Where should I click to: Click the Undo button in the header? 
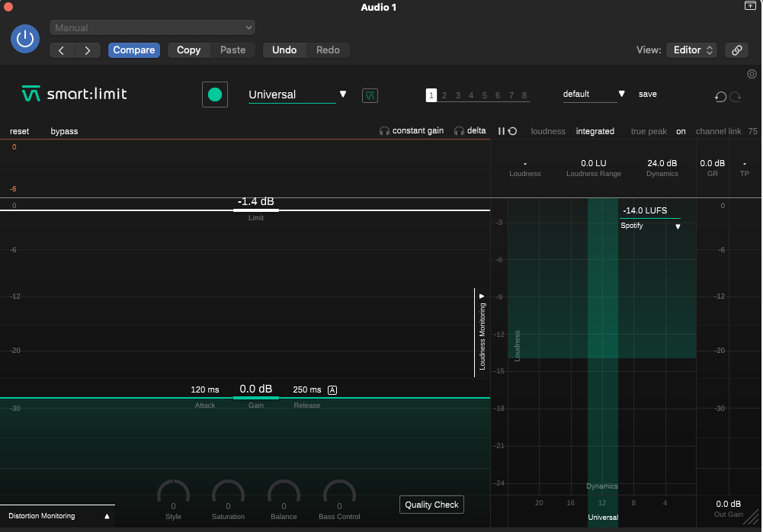tap(284, 50)
